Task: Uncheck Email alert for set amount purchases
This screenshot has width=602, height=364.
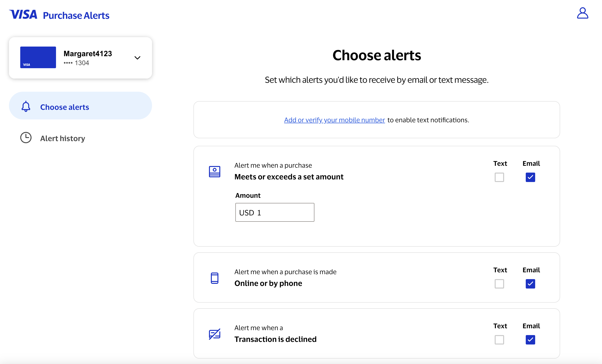Action: point(530,177)
